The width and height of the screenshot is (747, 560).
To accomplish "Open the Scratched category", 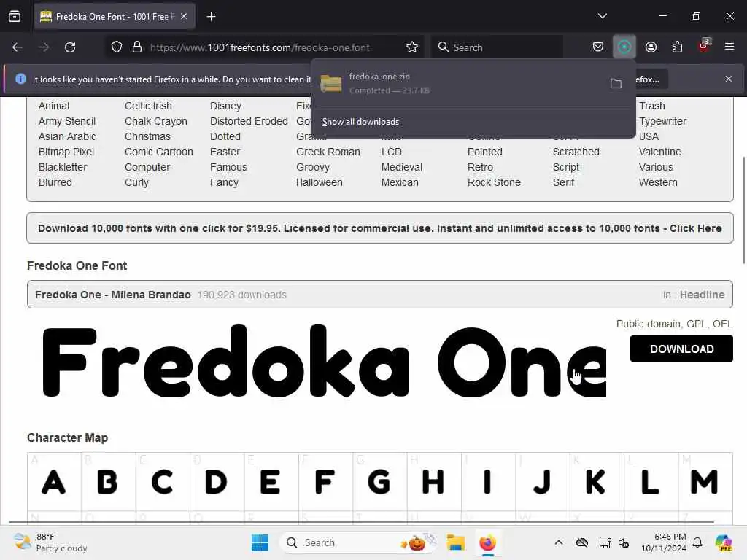I will coord(576,152).
